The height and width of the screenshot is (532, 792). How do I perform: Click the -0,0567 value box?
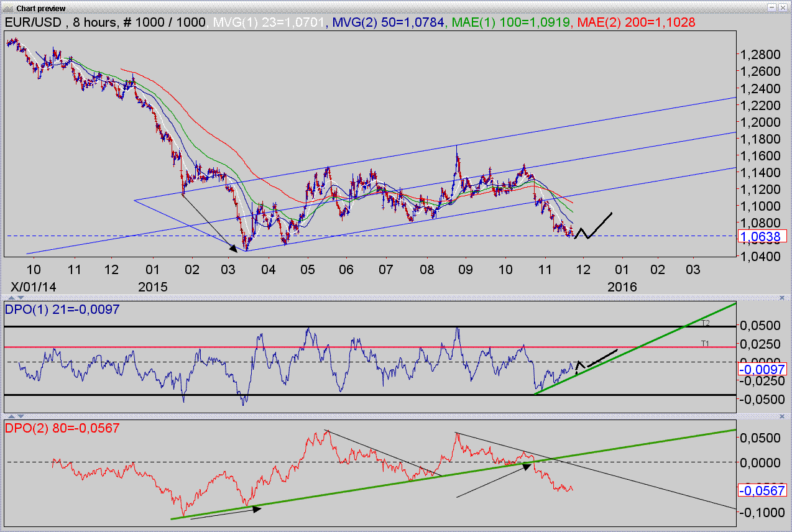[x=762, y=490]
